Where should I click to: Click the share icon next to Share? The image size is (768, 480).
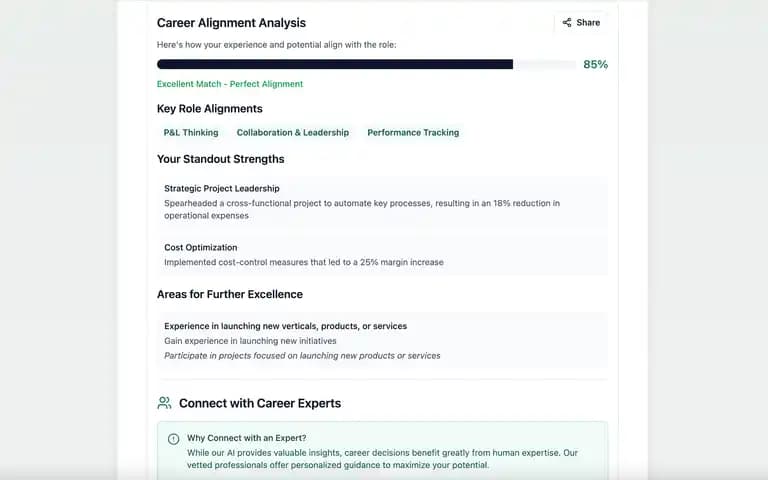click(567, 23)
